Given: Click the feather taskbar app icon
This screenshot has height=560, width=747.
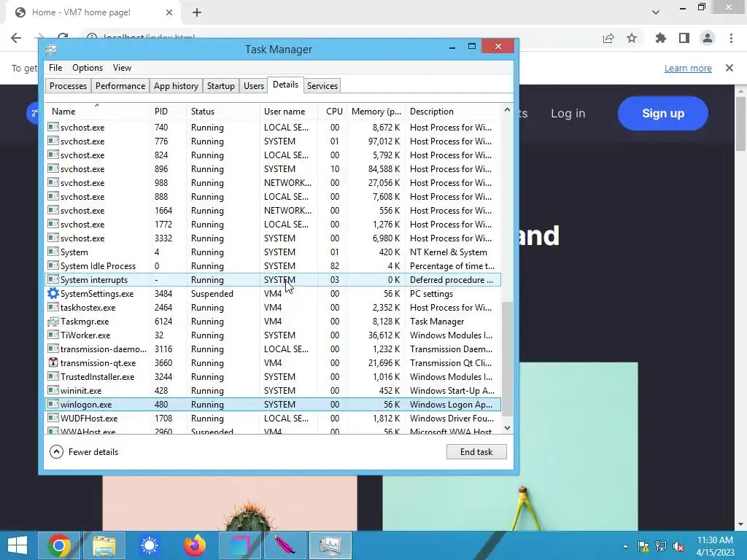Looking at the screenshot, I should pyautogui.click(x=285, y=545).
